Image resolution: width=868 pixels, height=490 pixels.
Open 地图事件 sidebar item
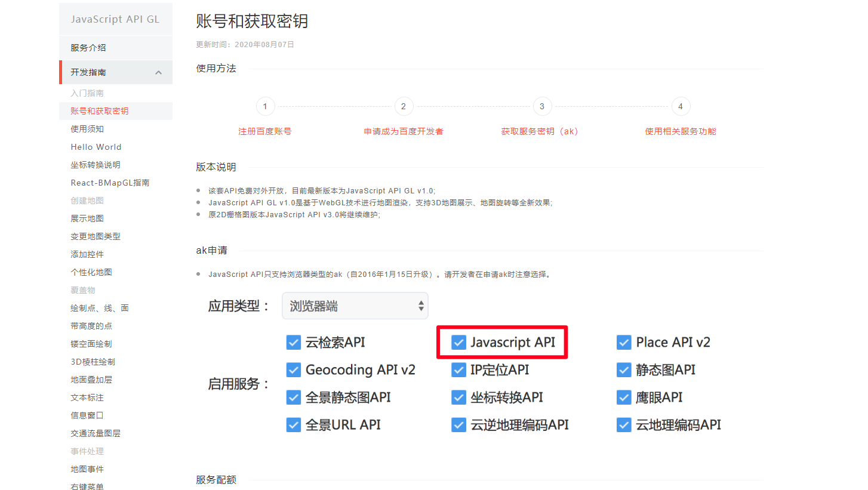click(x=87, y=469)
